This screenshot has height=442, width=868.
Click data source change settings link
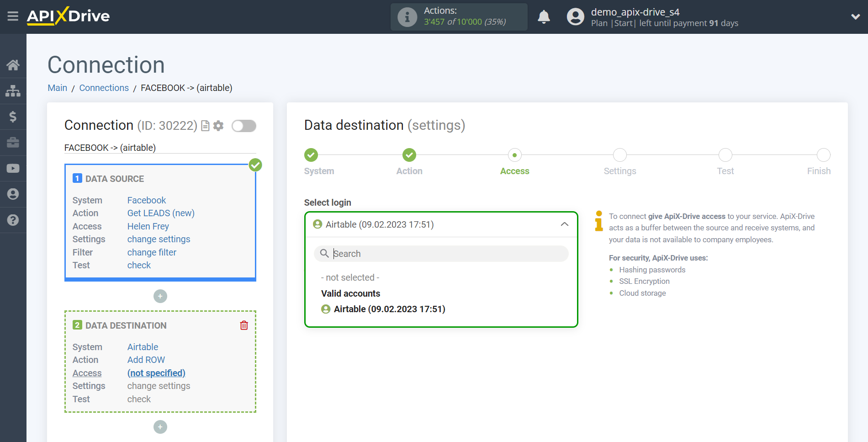click(x=159, y=239)
